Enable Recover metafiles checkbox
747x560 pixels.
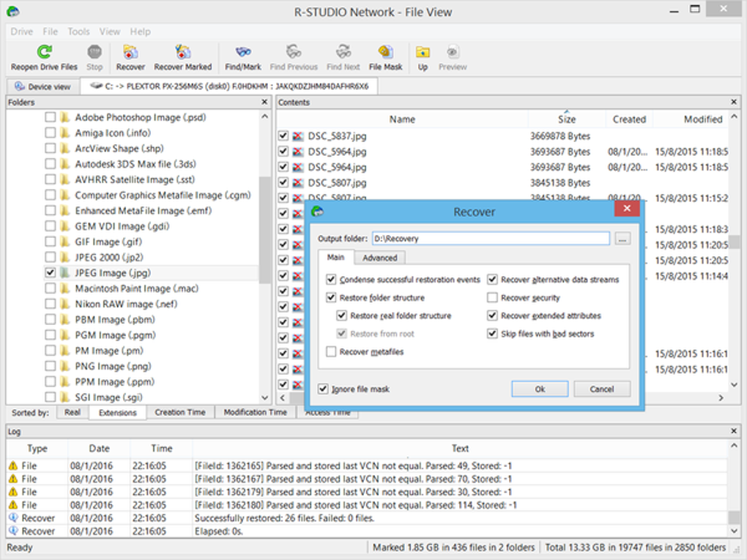(331, 352)
